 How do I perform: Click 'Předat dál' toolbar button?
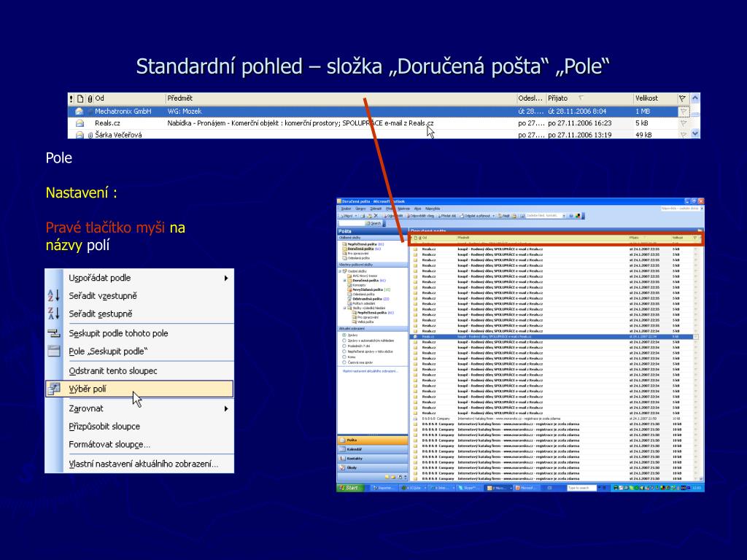click(x=447, y=216)
